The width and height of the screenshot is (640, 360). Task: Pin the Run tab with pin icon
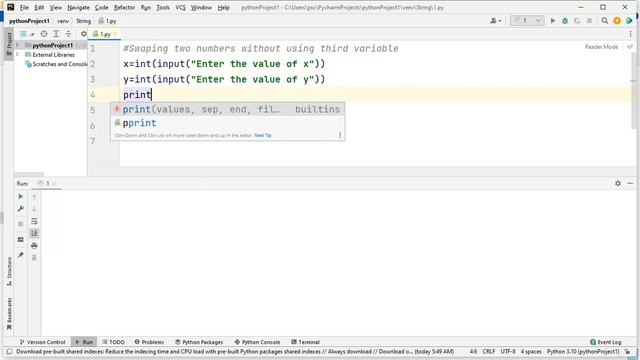20,255
